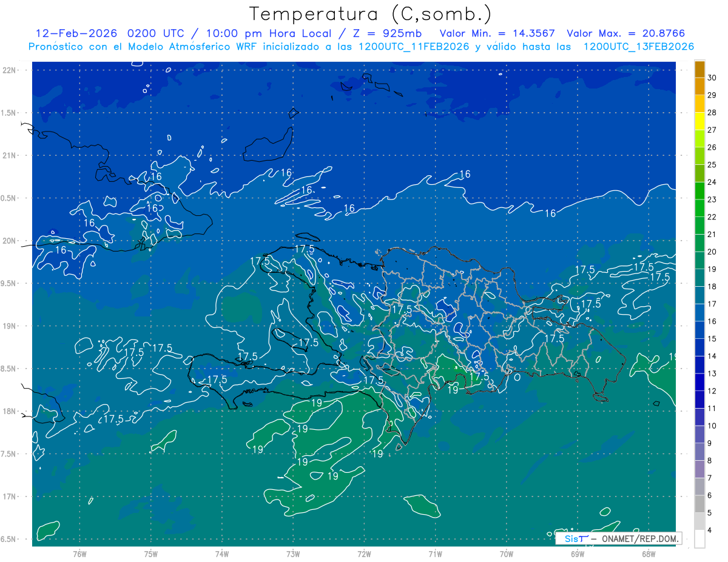Click the '22N' latitude label

coord(9,70)
